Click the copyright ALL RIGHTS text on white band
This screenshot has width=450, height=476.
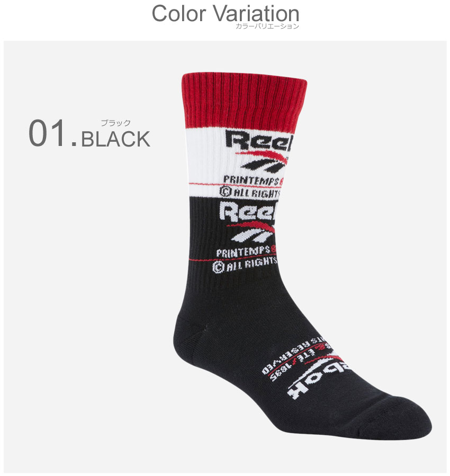coord(250,193)
